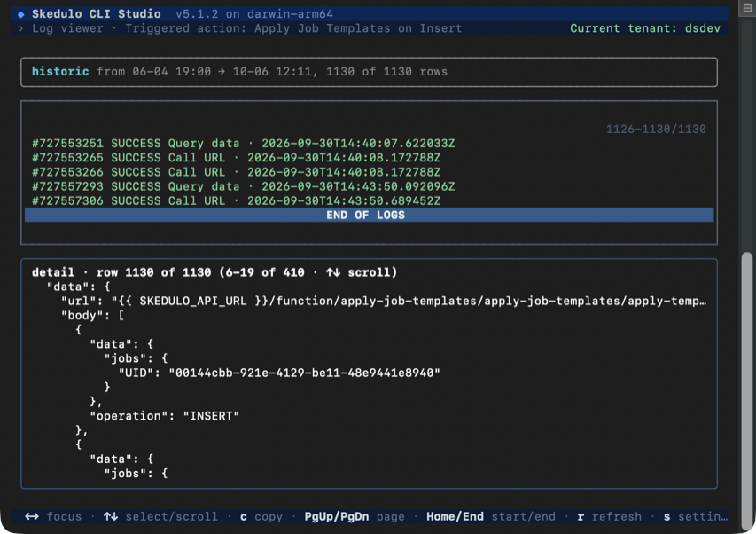756x534 pixels.
Task: Click the url line with SKEDULO_API_URL
Action: (x=383, y=301)
